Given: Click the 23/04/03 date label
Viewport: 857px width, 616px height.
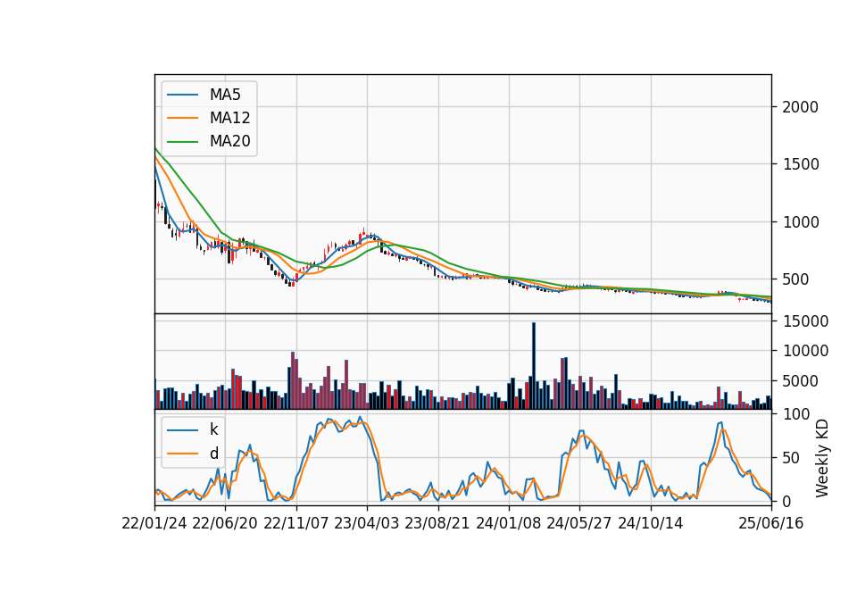Looking at the screenshot, I should click(x=367, y=523).
